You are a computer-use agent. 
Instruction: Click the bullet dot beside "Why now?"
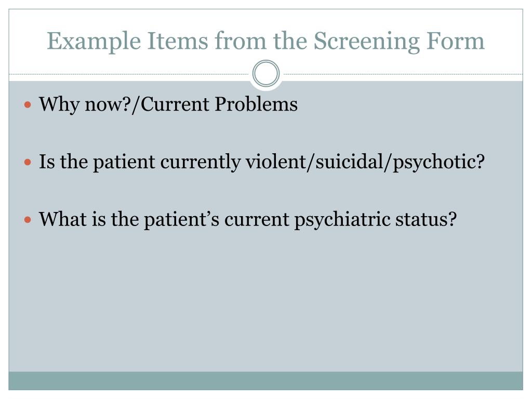[29, 105]
